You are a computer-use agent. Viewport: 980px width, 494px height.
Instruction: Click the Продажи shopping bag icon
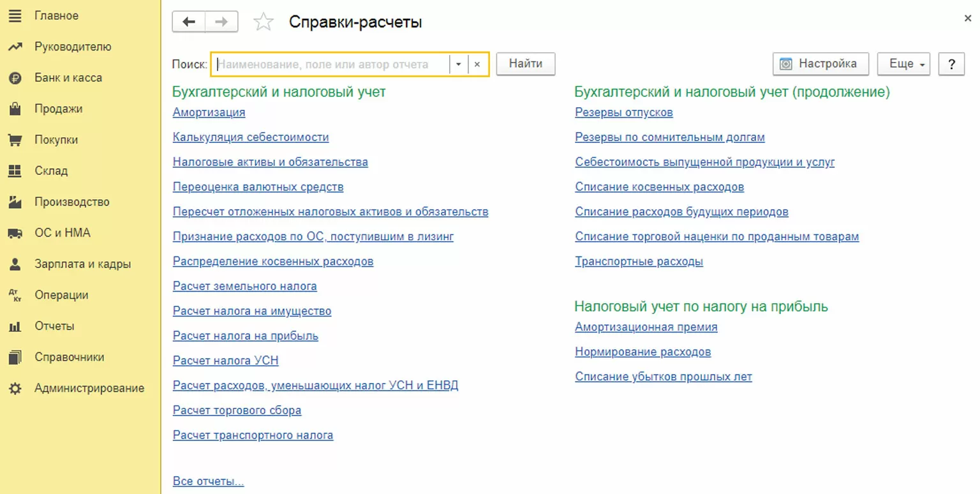coord(15,109)
